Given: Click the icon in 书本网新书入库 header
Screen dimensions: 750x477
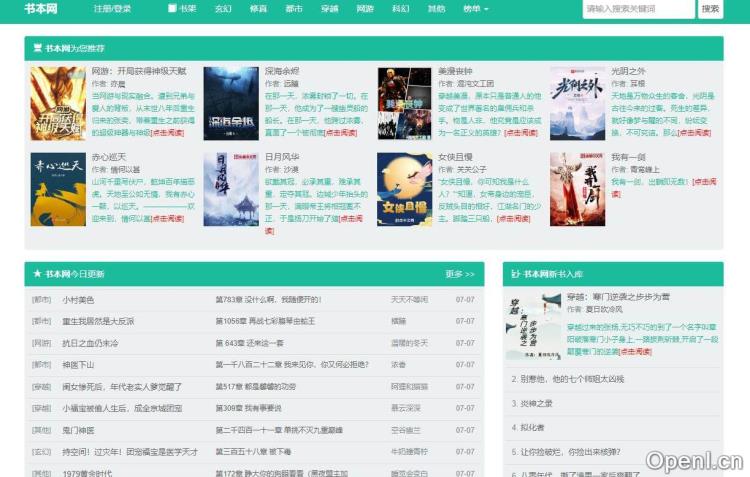Looking at the screenshot, I should (x=515, y=273).
